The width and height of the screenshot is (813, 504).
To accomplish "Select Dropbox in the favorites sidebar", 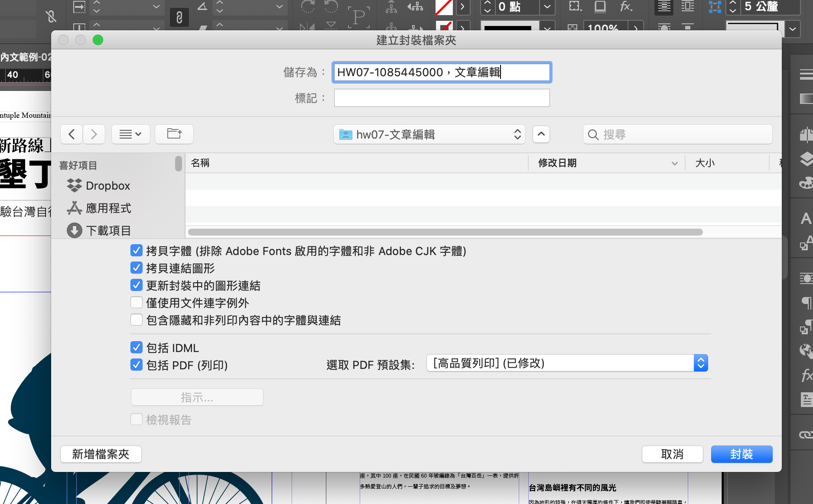I will point(107,186).
